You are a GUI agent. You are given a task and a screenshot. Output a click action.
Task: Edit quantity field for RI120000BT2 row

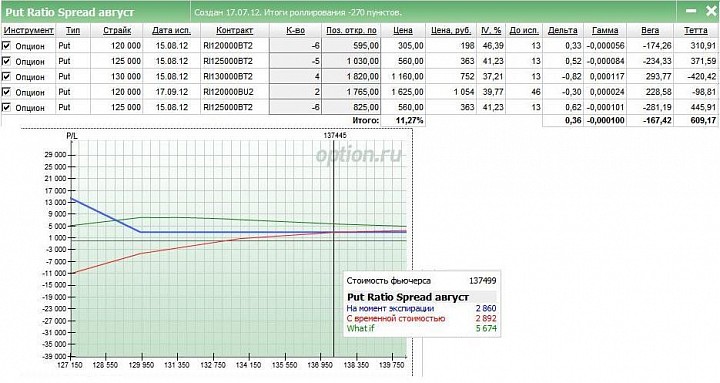pos(295,46)
